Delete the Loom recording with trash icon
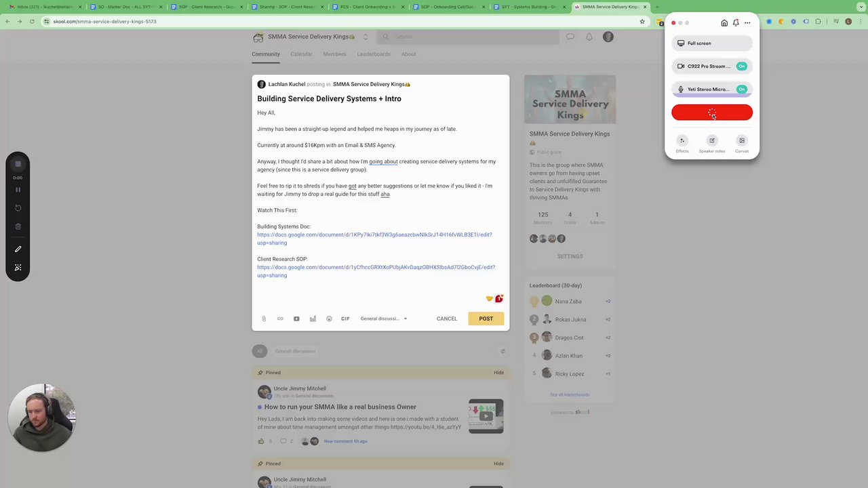 click(18, 226)
